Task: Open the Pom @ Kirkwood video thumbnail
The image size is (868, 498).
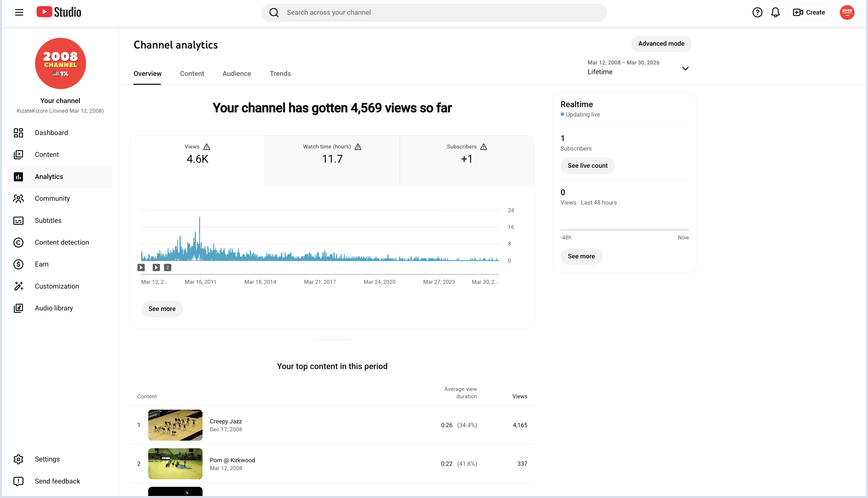Action: point(175,464)
